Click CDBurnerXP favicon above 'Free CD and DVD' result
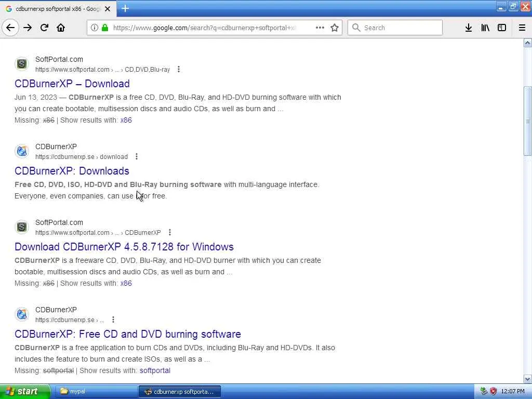The width and height of the screenshot is (532, 399). click(x=22, y=314)
